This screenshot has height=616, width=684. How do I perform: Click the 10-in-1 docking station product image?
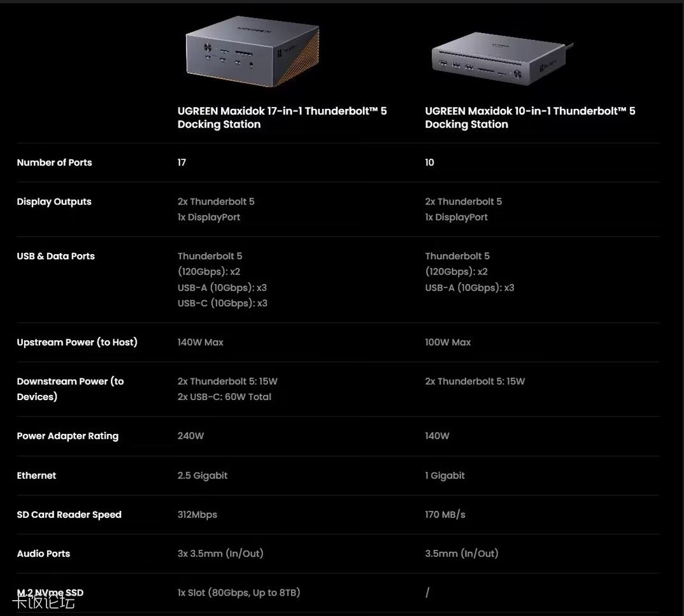click(500, 62)
